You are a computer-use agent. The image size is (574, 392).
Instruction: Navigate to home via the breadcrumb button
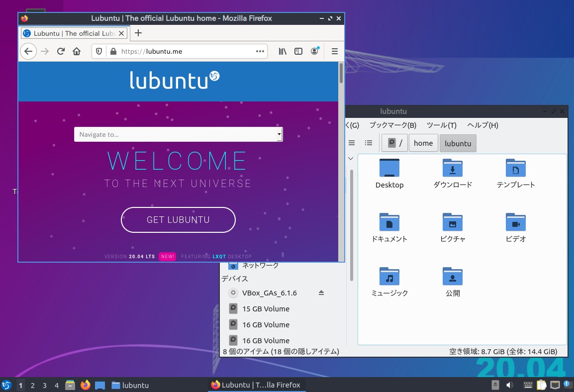click(423, 143)
